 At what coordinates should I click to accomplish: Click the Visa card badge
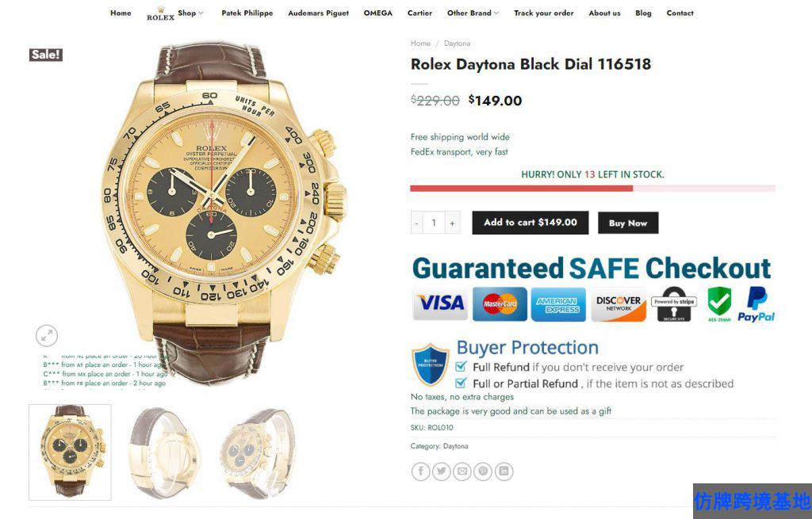point(440,303)
